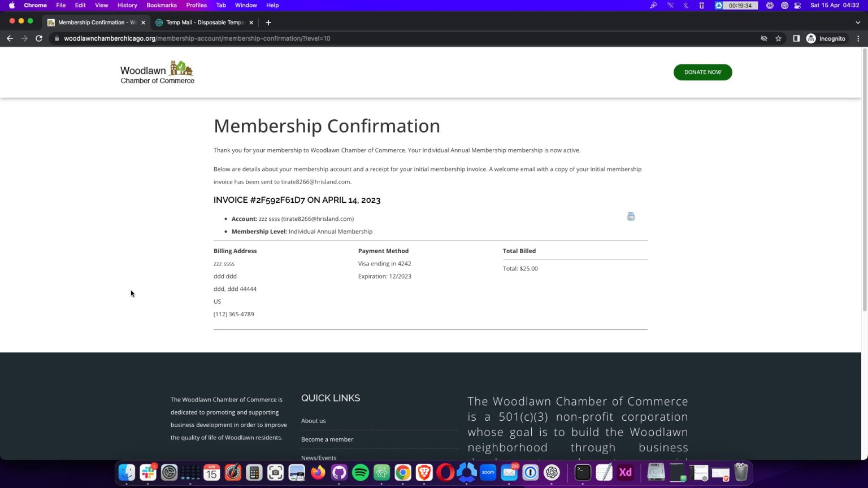This screenshot has width=868, height=488.
Task: Go back using the browser back arrow
Action: [10, 38]
